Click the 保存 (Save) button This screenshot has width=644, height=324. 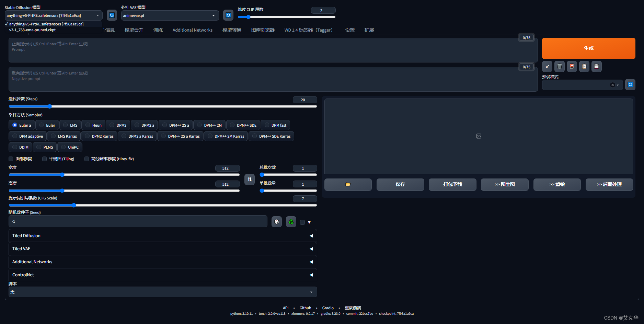[400, 184]
